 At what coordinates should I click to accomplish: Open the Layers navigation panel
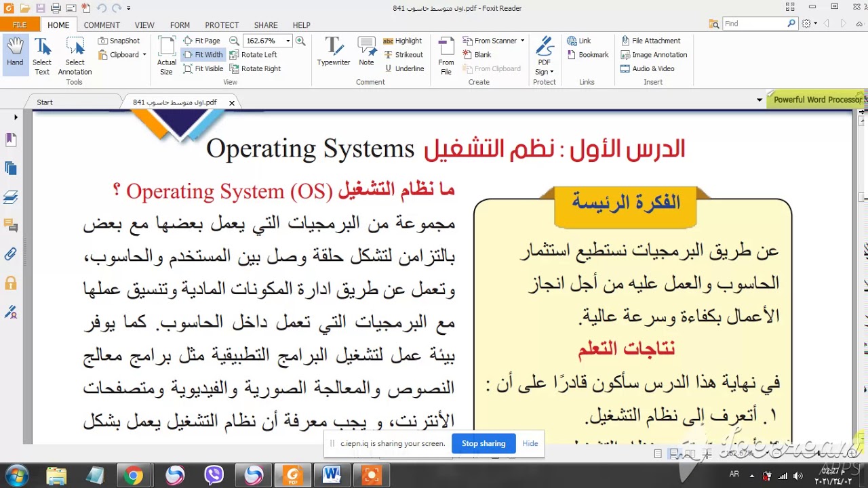[x=10, y=197]
